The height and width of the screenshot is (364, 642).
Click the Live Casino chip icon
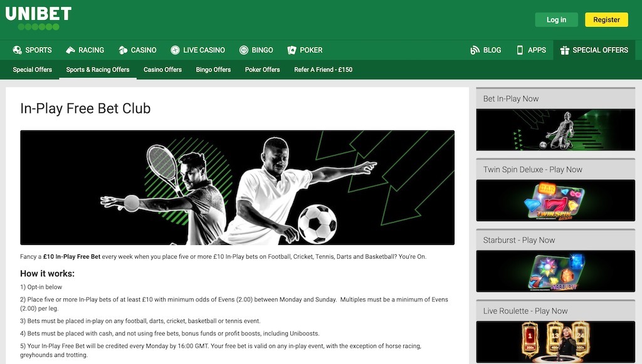[176, 50]
